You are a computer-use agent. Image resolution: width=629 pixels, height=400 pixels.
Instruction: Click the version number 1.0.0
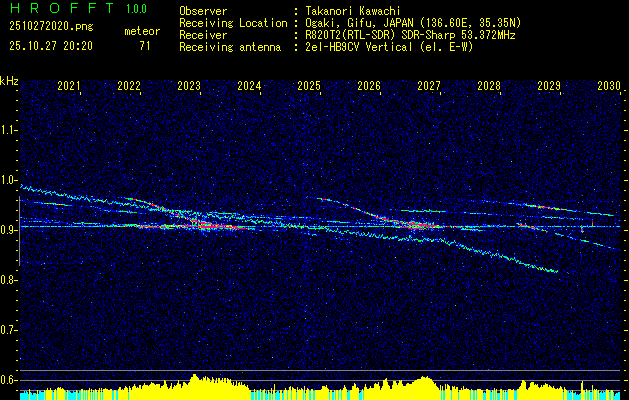(x=136, y=9)
